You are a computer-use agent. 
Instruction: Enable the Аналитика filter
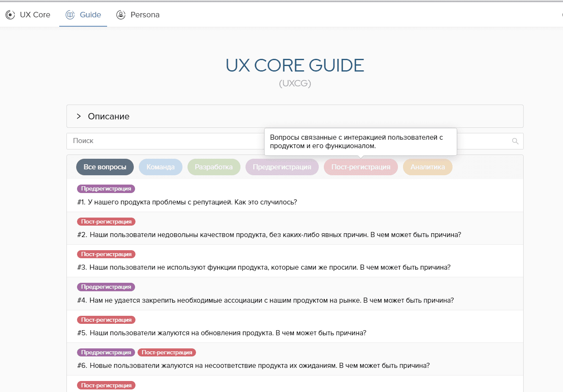pyautogui.click(x=428, y=167)
